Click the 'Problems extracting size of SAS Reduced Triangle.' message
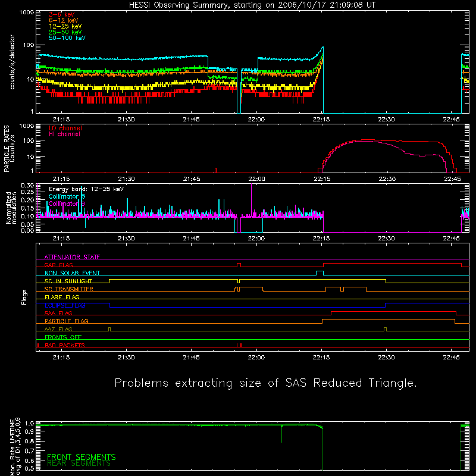 [265, 383]
